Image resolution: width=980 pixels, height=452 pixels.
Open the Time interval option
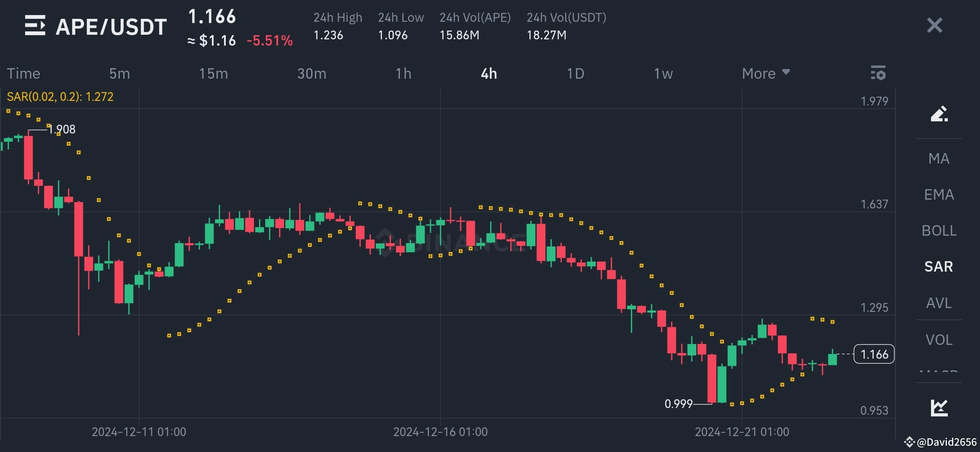(x=23, y=73)
